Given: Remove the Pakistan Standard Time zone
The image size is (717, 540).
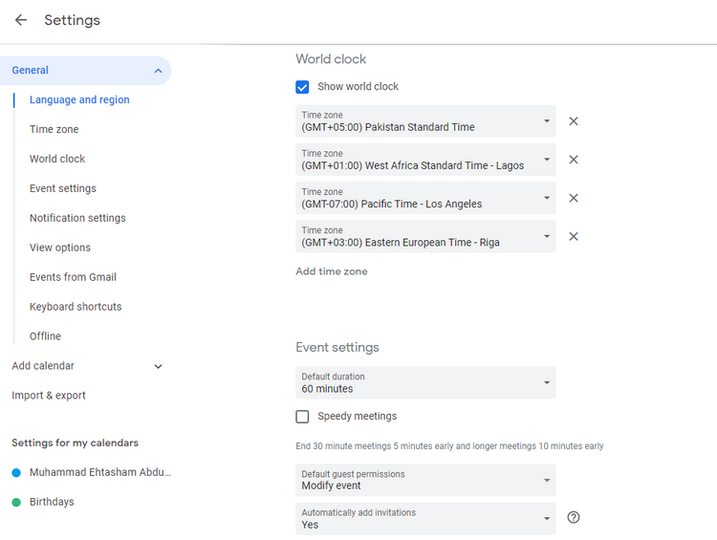Looking at the screenshot, I should click(573, 121).
